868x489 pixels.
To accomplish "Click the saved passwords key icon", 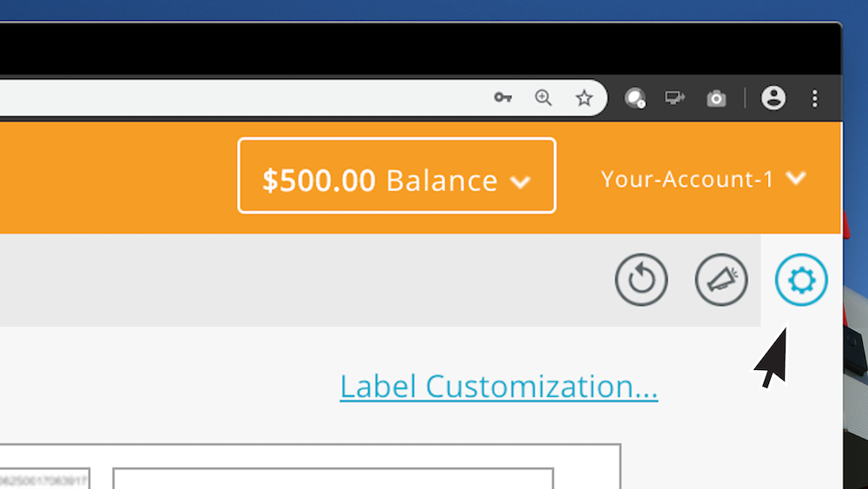I will pos(503,98).
